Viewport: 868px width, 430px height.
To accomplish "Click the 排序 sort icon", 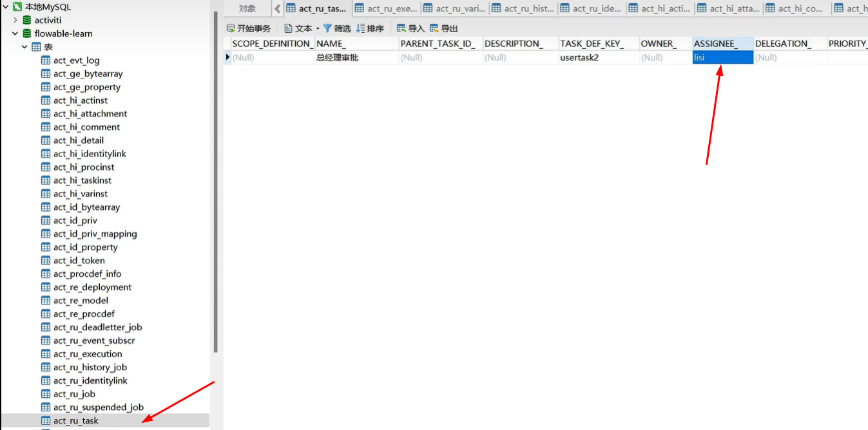I will [x=361, y=28].
